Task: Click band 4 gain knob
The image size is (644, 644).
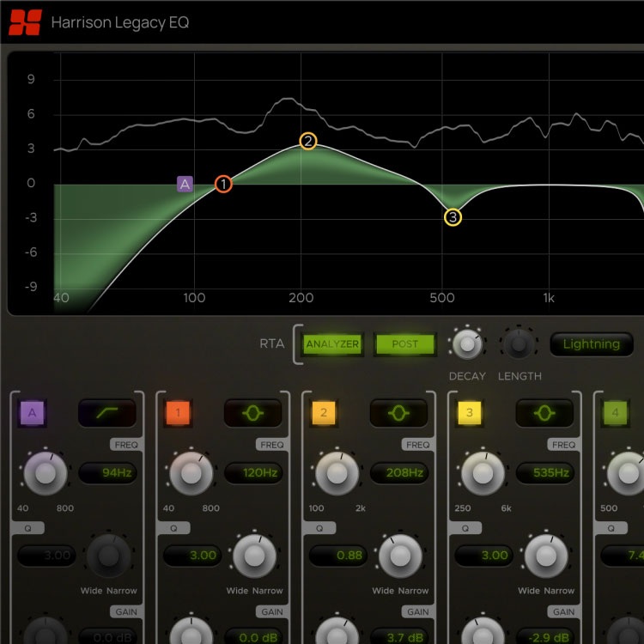Action: pos(627,631)
